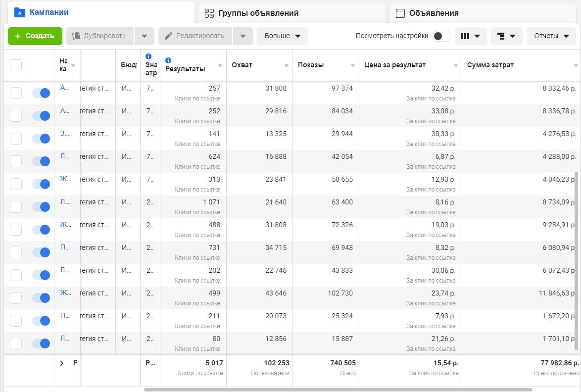Open campaign name column sort arrow

(x=73, y=65)
